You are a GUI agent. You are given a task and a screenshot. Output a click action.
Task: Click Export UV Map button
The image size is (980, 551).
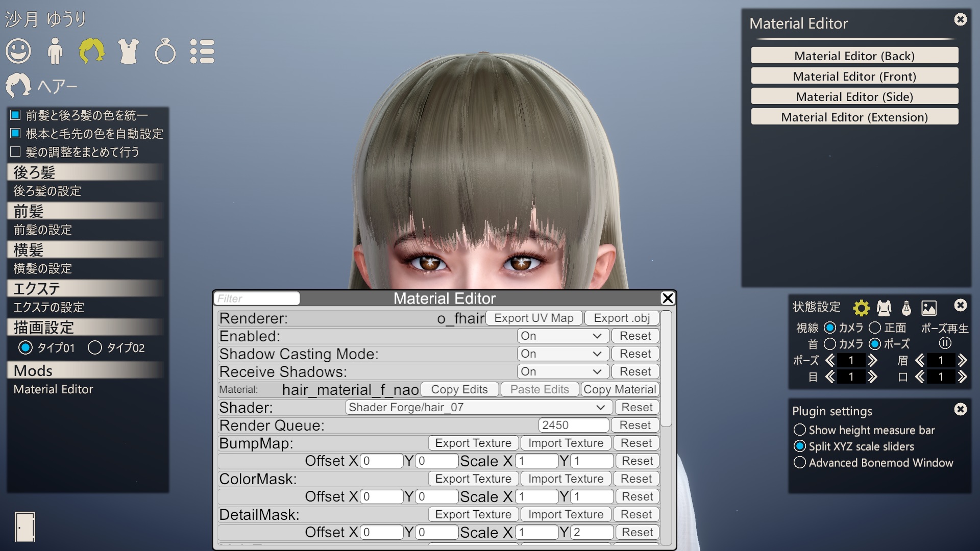[533, 318]
